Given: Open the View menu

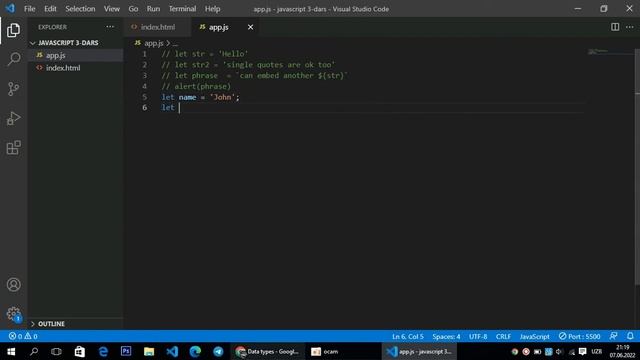Looking at the screenshot, I should 111,9.
